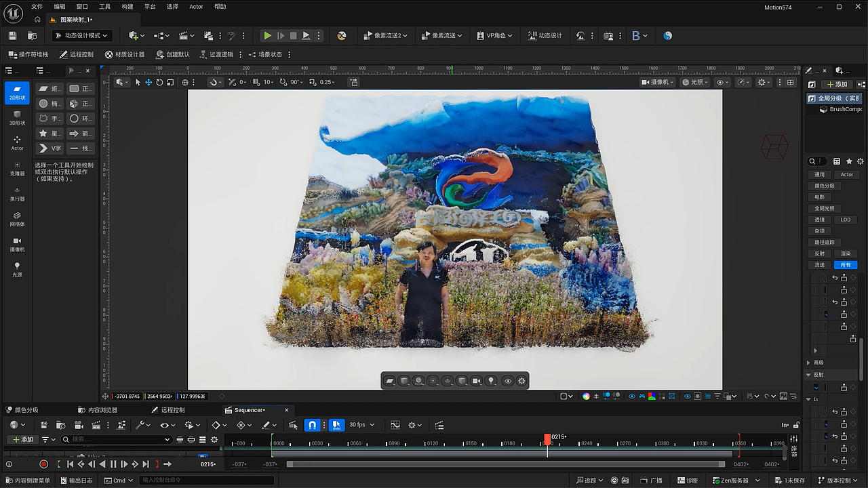Open the 光源 light category
Screen dimensions: 868x488
pos(17,270)
